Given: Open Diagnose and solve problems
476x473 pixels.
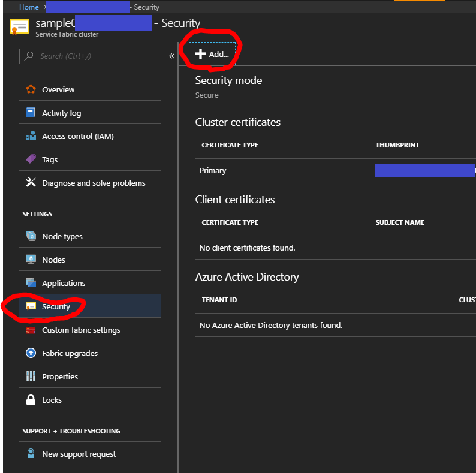Looking at the screenshot, I should 90,183.
